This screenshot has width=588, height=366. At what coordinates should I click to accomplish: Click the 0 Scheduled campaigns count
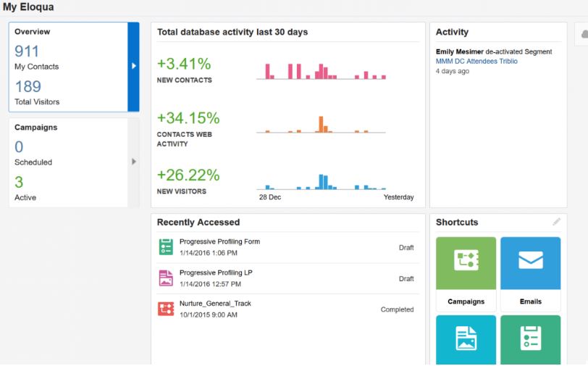click(x=19, y=147)
